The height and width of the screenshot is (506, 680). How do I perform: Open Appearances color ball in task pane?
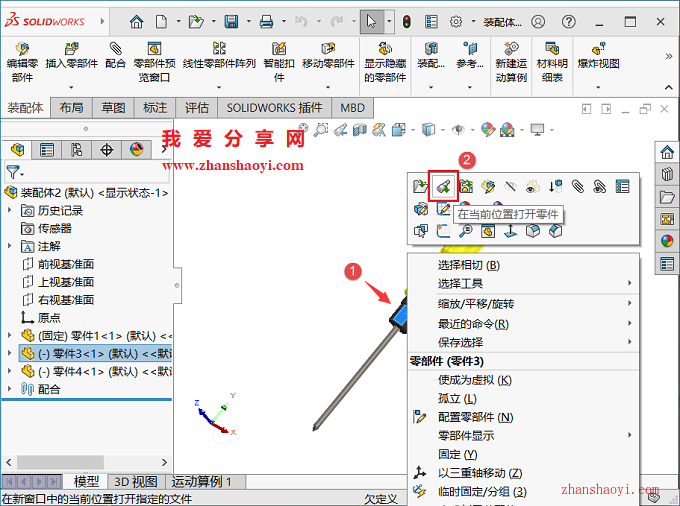click(x=667, y=241)
